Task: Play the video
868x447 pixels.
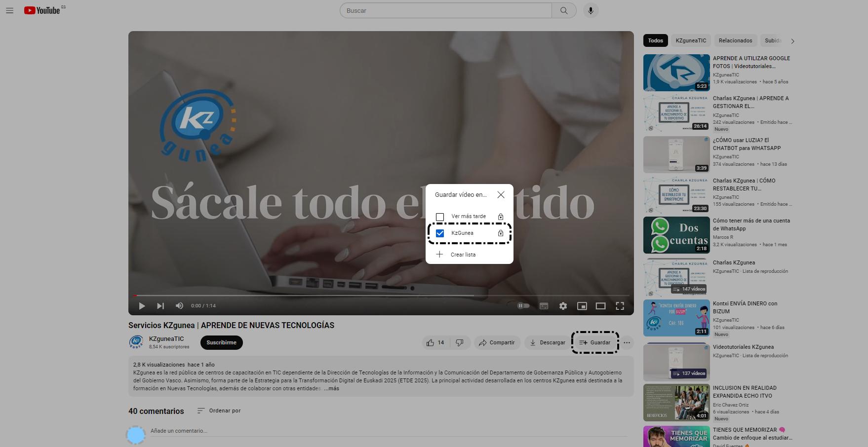Action: [x=142, y=306]
